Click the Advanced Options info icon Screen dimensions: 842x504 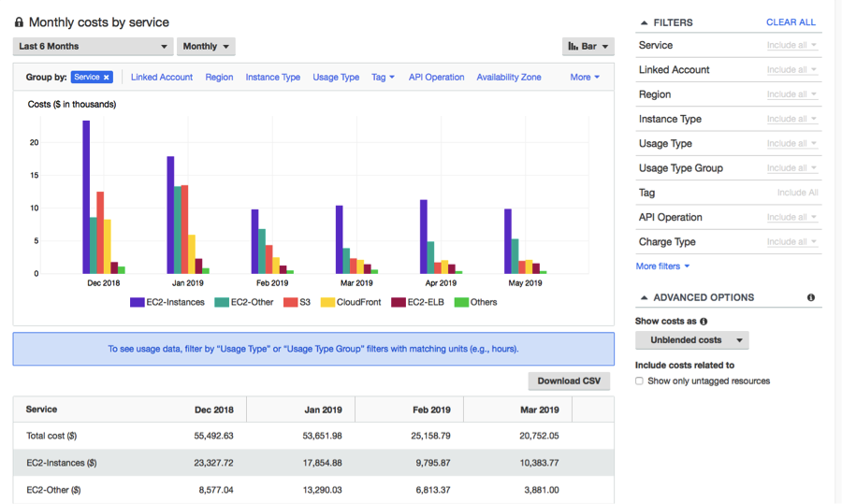coord(811,297)
